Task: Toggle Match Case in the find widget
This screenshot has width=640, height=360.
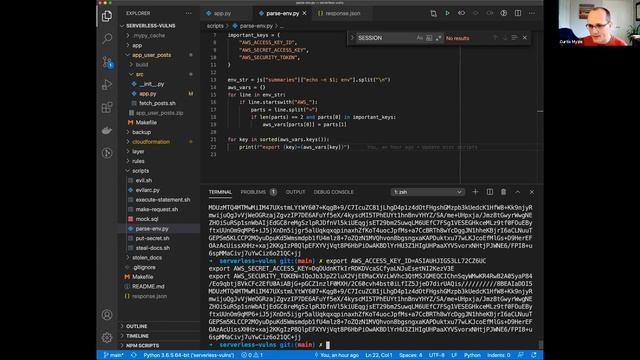Action: [420, 38]
